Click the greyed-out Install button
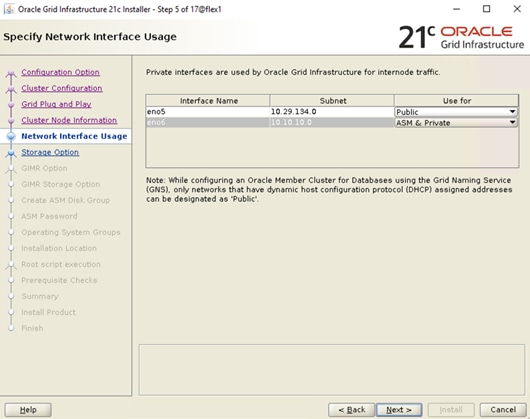This screenshot has width=530, height=419. coord(451,410)
